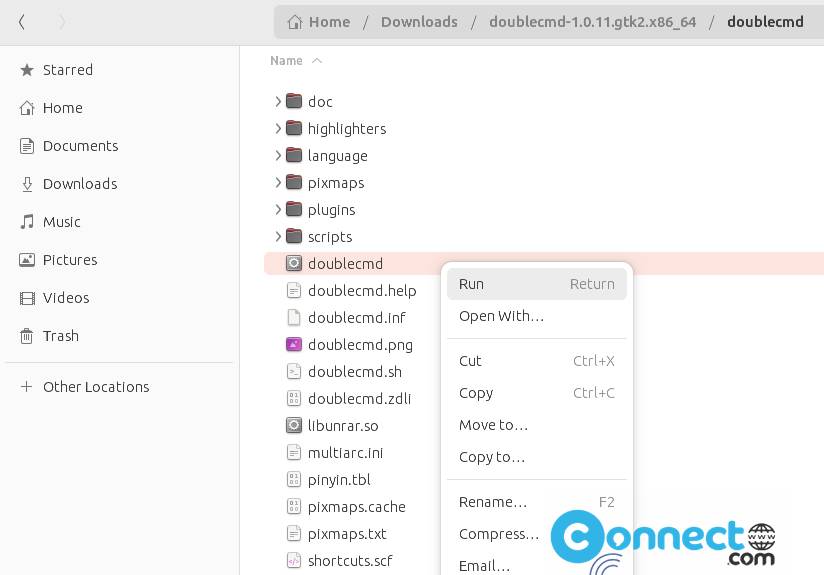Choose Cut from the context menu

[x=537, y=361]
